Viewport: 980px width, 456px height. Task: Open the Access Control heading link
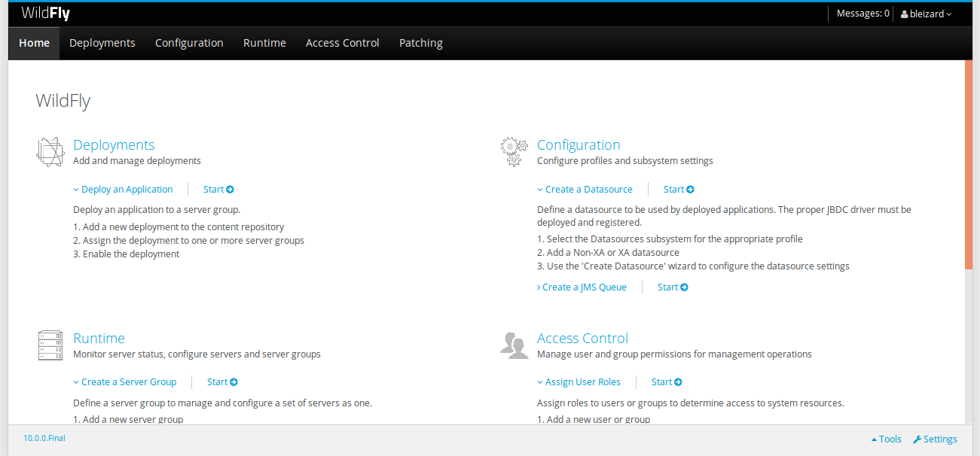tap(582, 339)
